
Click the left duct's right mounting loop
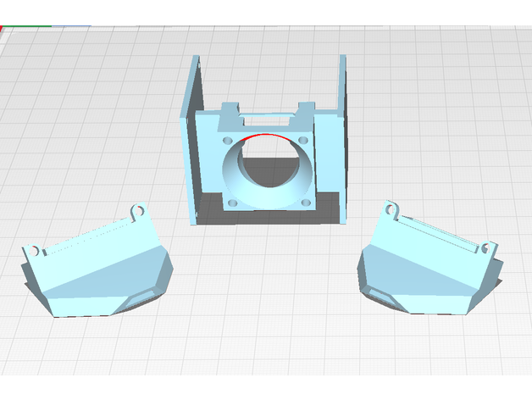pos(136,208)
